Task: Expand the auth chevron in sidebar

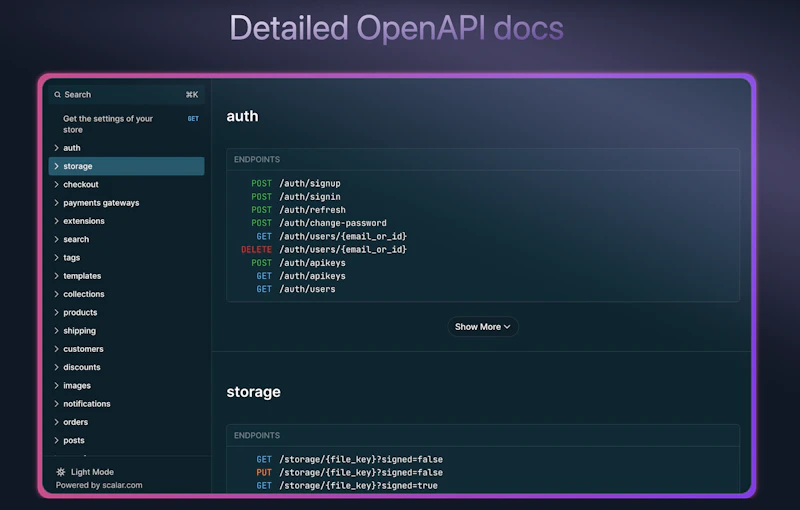Action: 56,148
